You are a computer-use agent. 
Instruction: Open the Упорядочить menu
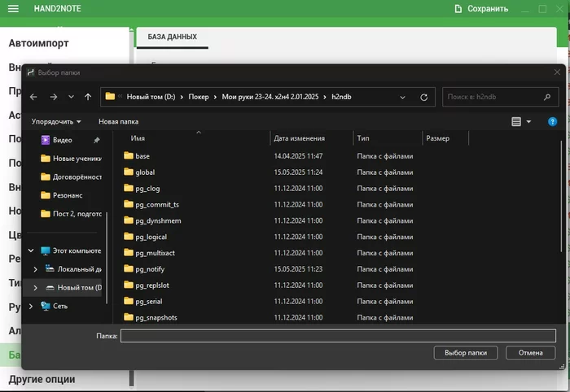coord(56,122)
